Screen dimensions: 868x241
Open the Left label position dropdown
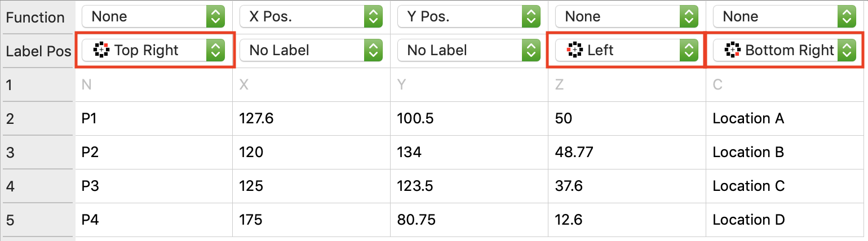click(x=688, y=51)
